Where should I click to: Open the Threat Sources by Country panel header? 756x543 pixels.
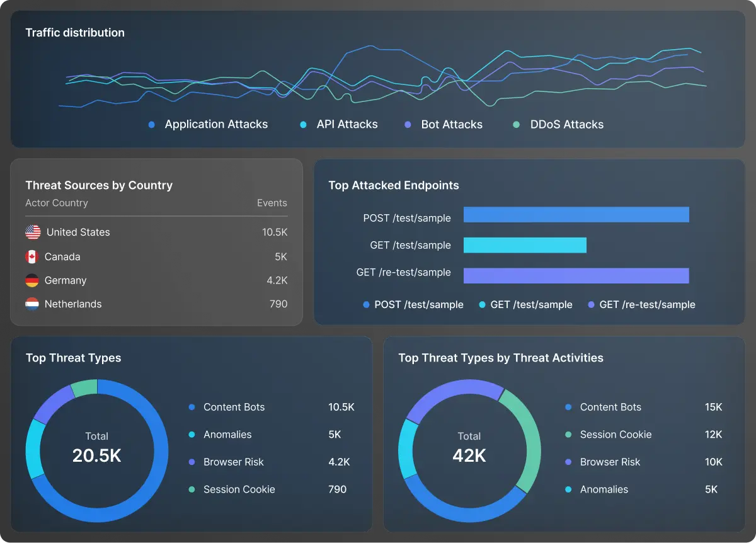(99, 185)
